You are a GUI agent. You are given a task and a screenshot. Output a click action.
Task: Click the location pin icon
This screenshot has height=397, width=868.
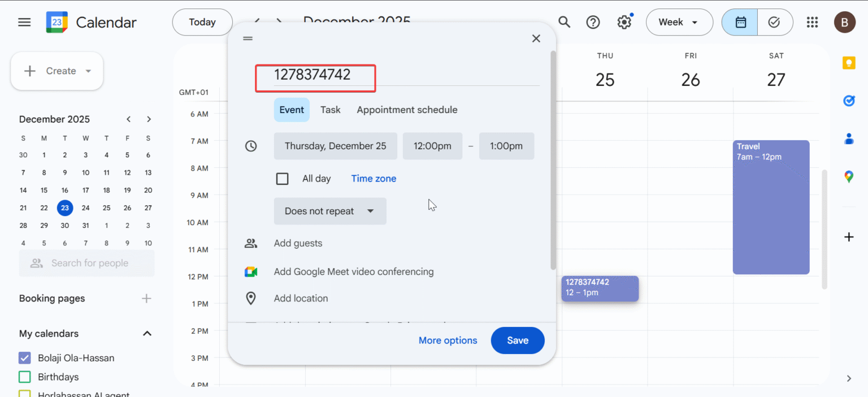[251, 299]
